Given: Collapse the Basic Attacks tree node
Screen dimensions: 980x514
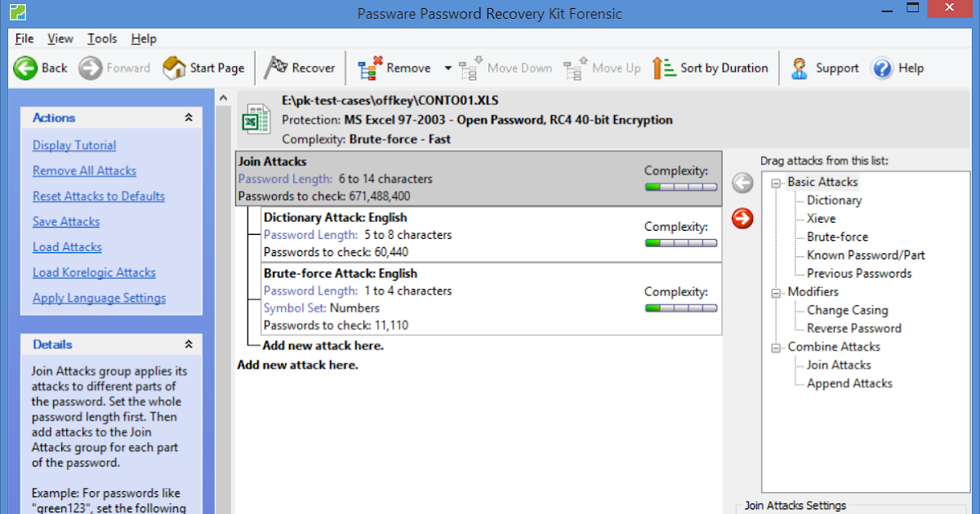Looking at the screenshot, I should 776,183.
